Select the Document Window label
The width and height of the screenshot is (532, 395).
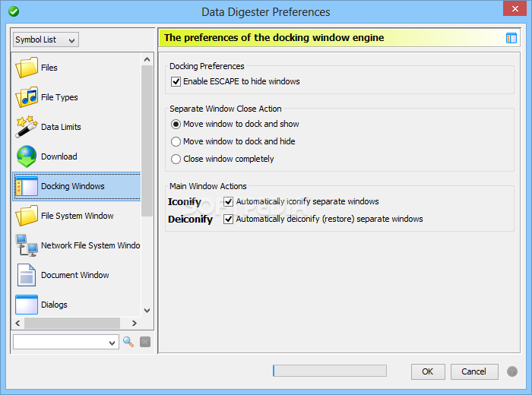[x=75, y=275]
